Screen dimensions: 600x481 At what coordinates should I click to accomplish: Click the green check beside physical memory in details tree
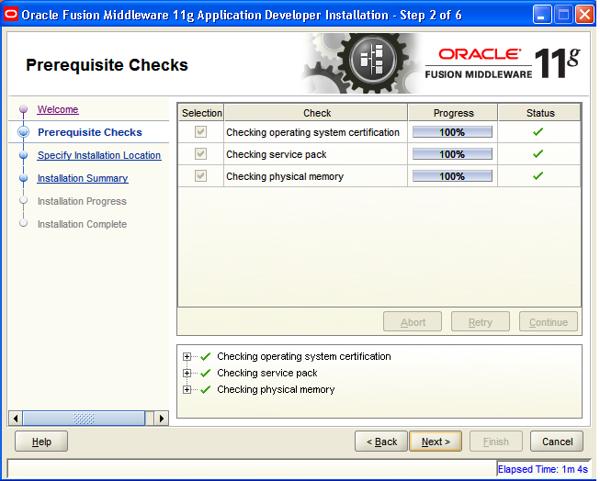205,390
